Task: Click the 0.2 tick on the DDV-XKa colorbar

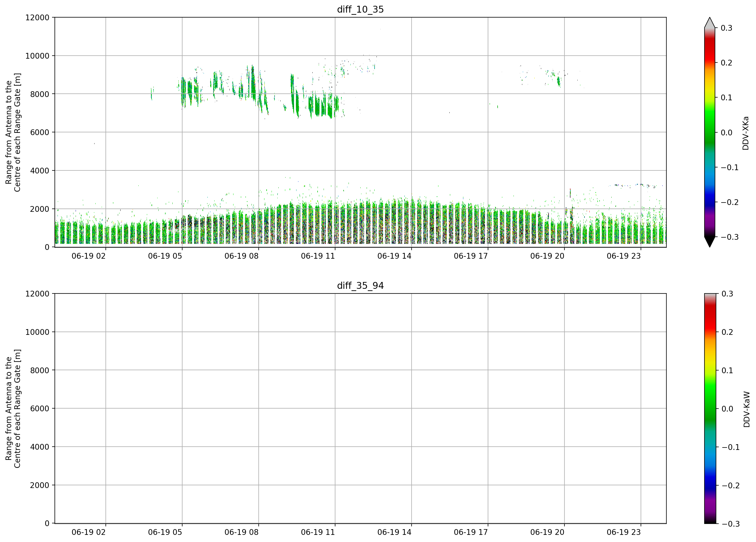Action: 727,63
